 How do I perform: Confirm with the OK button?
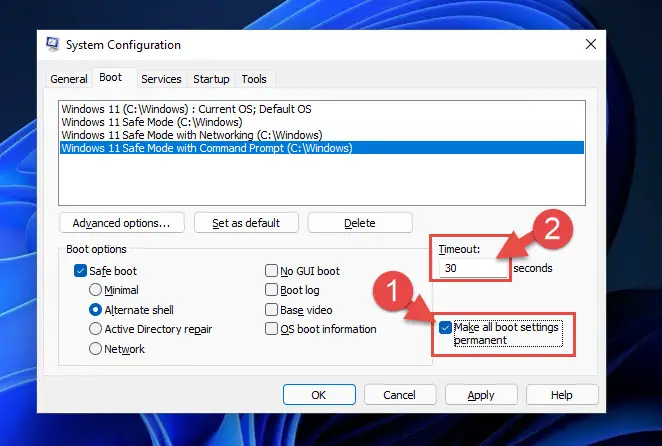point(319,394)
